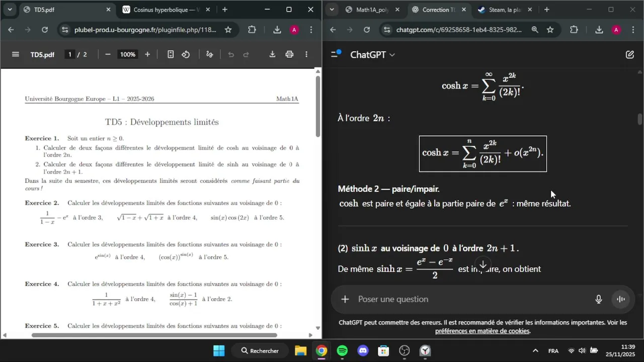
Task: Click the PDF horizontal scrollbar thumb
Action: point(154,335)
